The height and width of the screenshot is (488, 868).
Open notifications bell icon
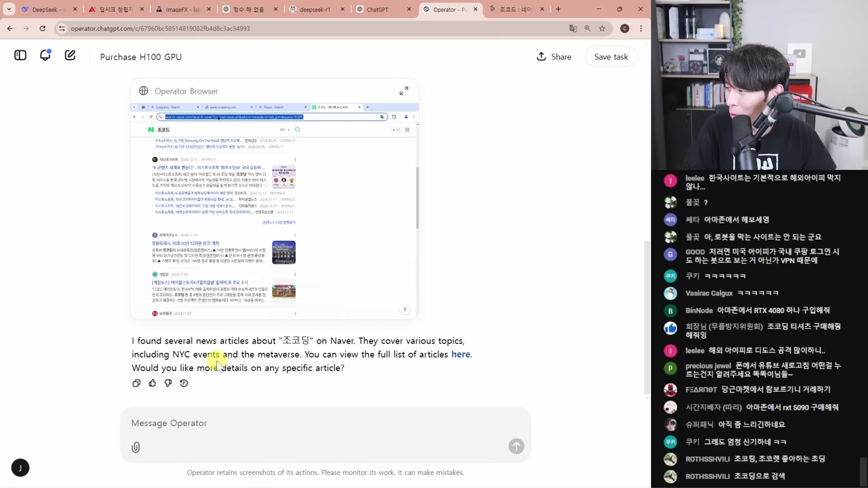click(x=45, y=56)
